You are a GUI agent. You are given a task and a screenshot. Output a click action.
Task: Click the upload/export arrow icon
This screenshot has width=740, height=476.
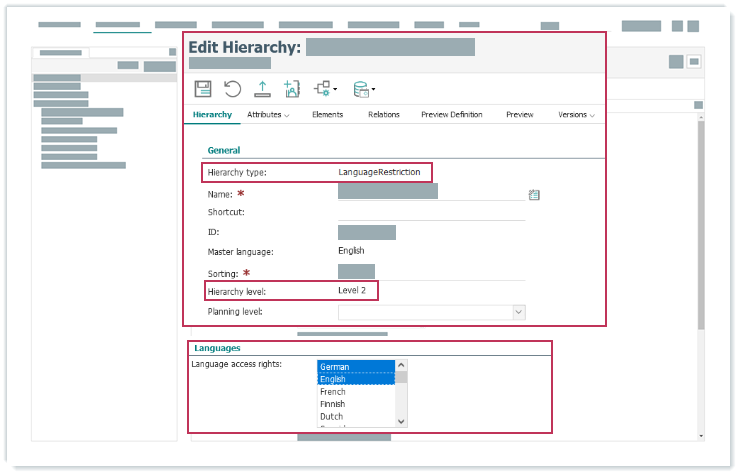[x=262, y=89]
